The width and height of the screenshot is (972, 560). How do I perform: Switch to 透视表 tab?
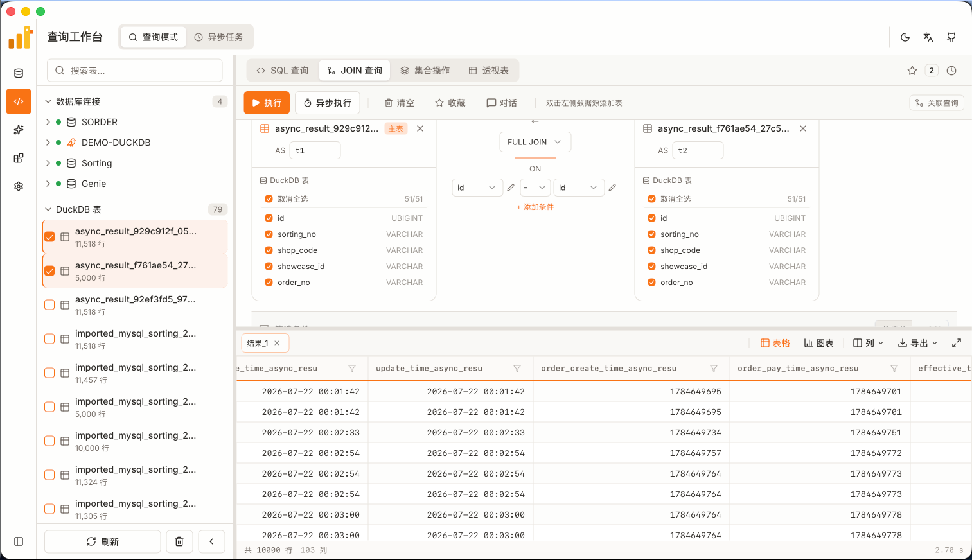tap(489, 71)
